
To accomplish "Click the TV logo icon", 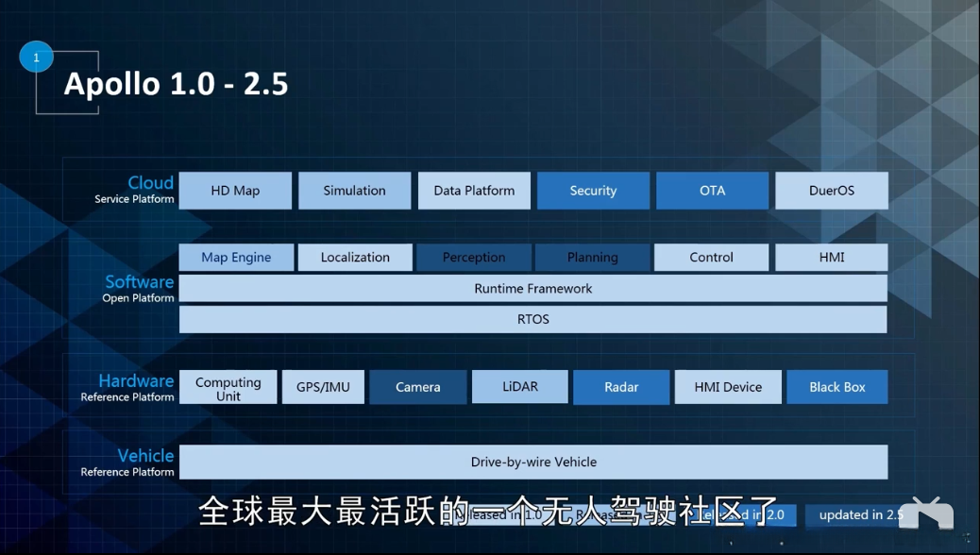I will (927, 513).
